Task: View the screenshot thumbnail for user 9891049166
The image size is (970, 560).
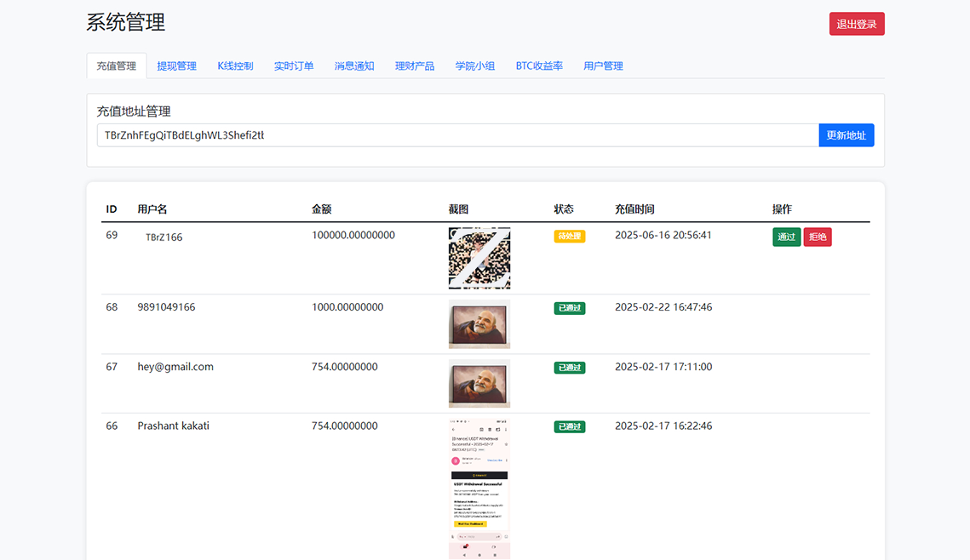Action: pos(479,324)
